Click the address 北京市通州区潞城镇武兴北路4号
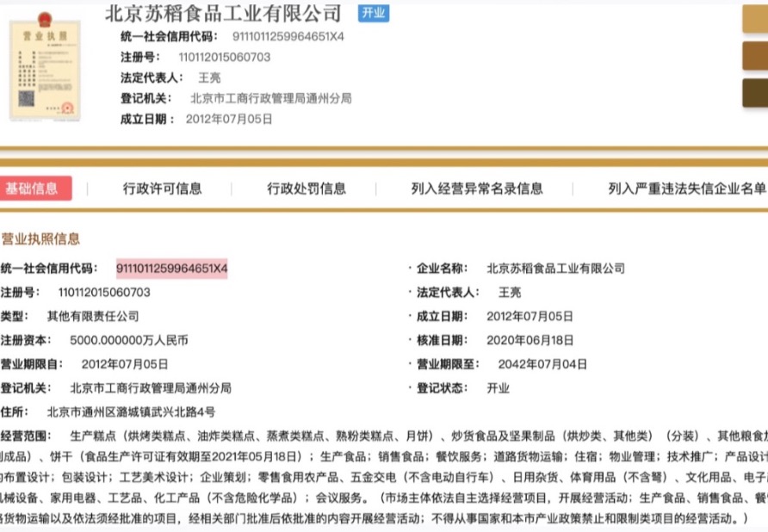The width and height of the screenshot is (768, 532). coord(132,411)
